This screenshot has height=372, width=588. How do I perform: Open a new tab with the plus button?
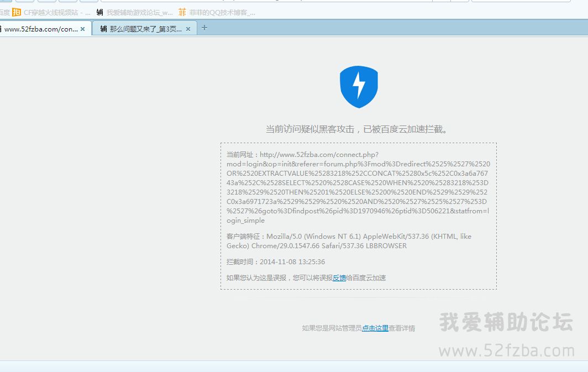(x=204, y=28)
